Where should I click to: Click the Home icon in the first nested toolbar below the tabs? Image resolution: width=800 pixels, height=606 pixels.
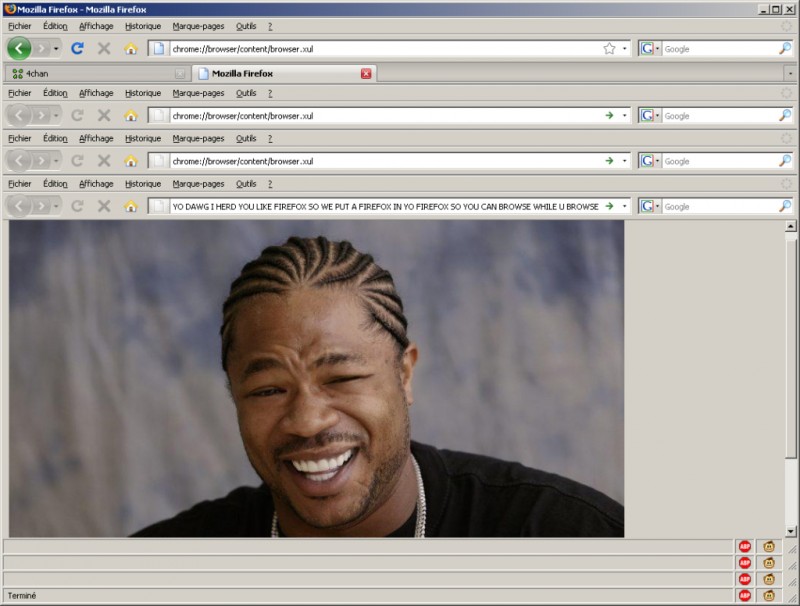[131, 116]
